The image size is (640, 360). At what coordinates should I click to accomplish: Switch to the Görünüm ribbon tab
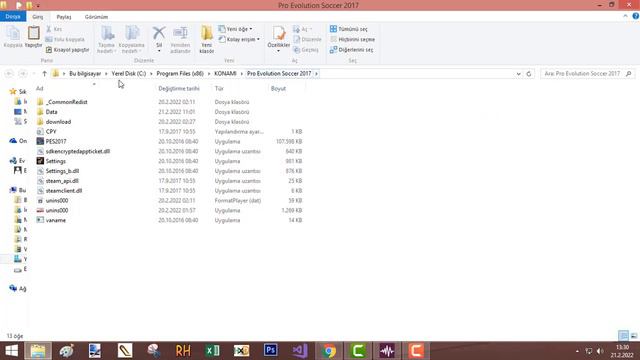click(x=96, y=17)
